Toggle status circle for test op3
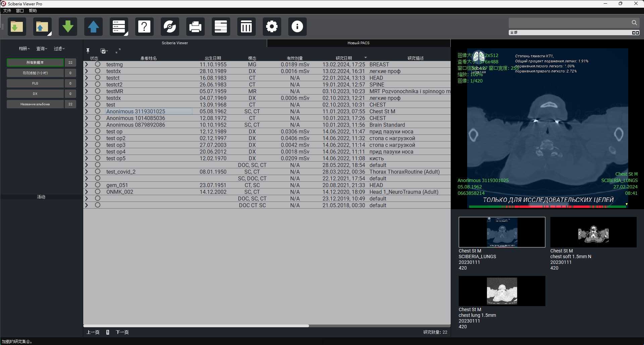This screenshot has width=644, height=345. [98, 145]
